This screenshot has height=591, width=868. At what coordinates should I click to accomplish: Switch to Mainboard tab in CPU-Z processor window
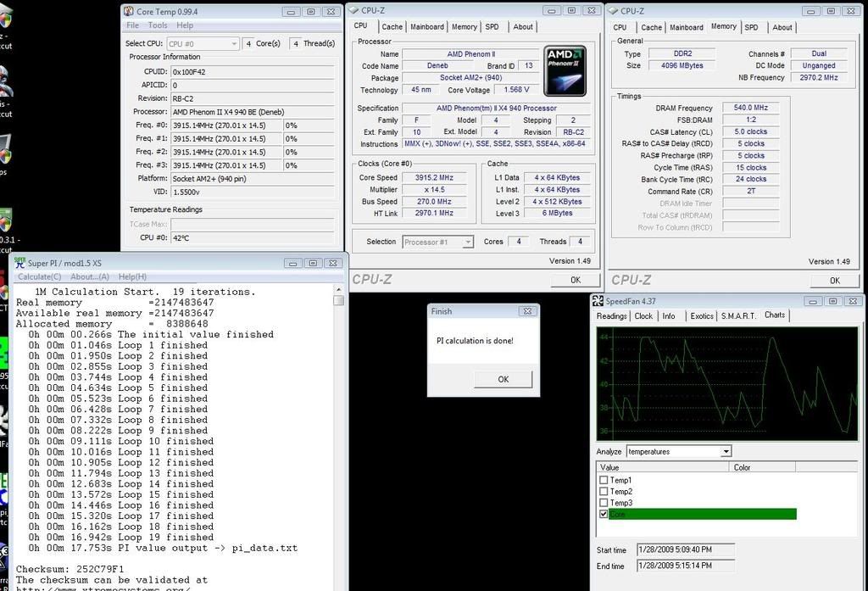(427, 26)
